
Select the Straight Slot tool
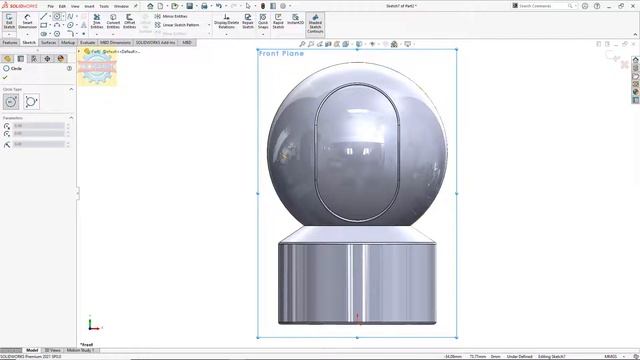pyautogui.click(x=44, y=34)
